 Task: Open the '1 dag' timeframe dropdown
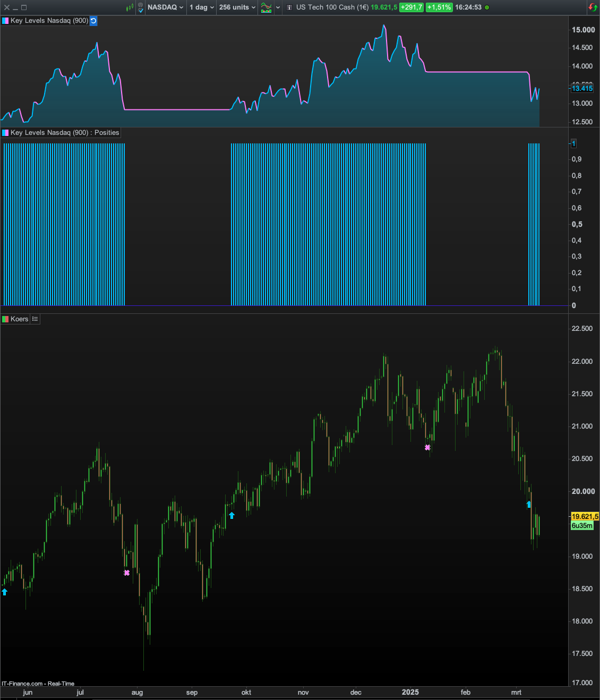pyautogui.click(x=202, y=7)
